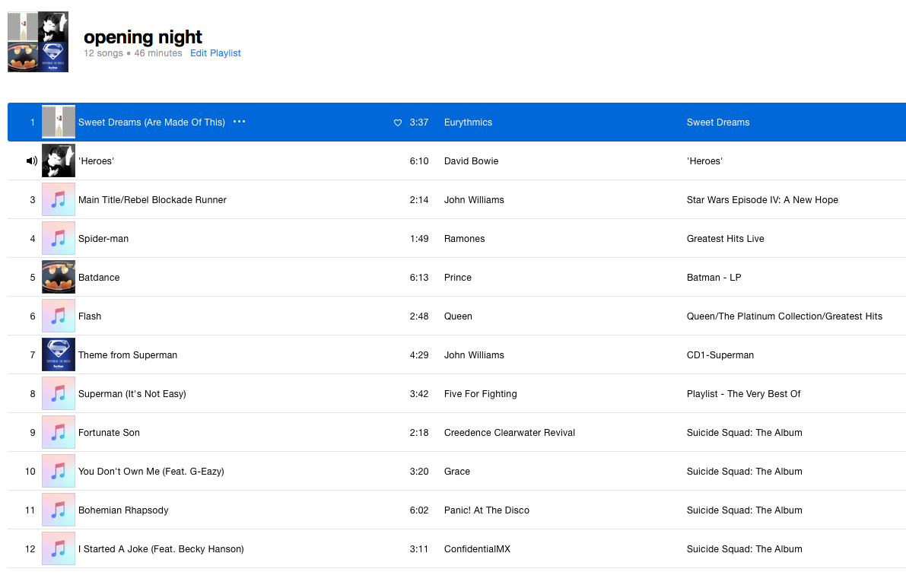Screen dimensions: 906x588
Task: Open the three-dot menu for Sweet Dreams
Action: pos(240,122)
